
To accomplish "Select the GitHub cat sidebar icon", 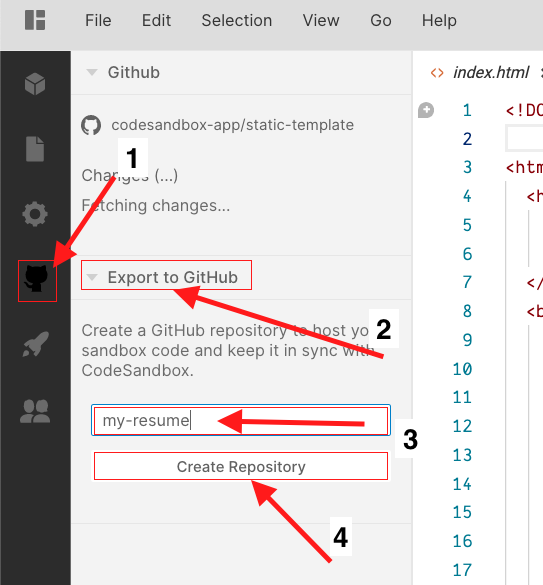I will 36,278.
